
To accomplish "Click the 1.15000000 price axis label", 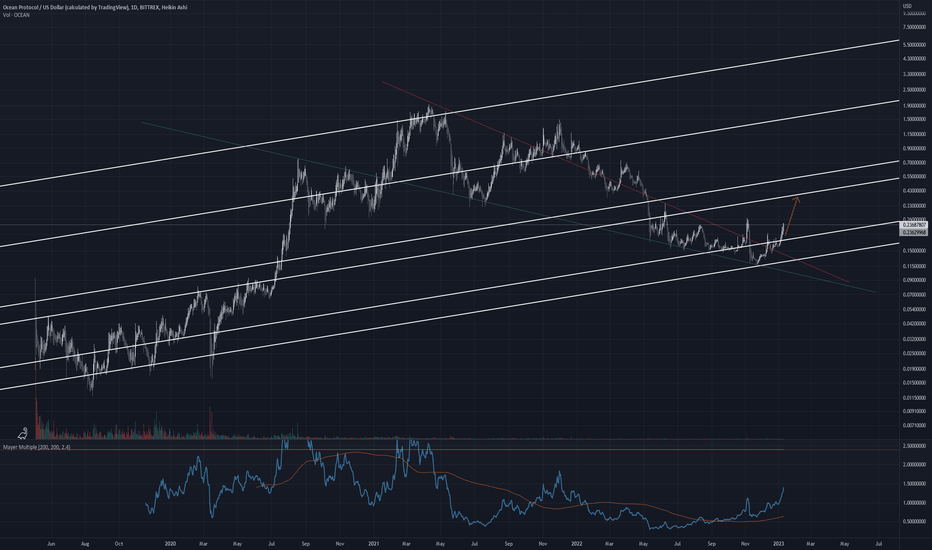I will [x=914, y=134].
